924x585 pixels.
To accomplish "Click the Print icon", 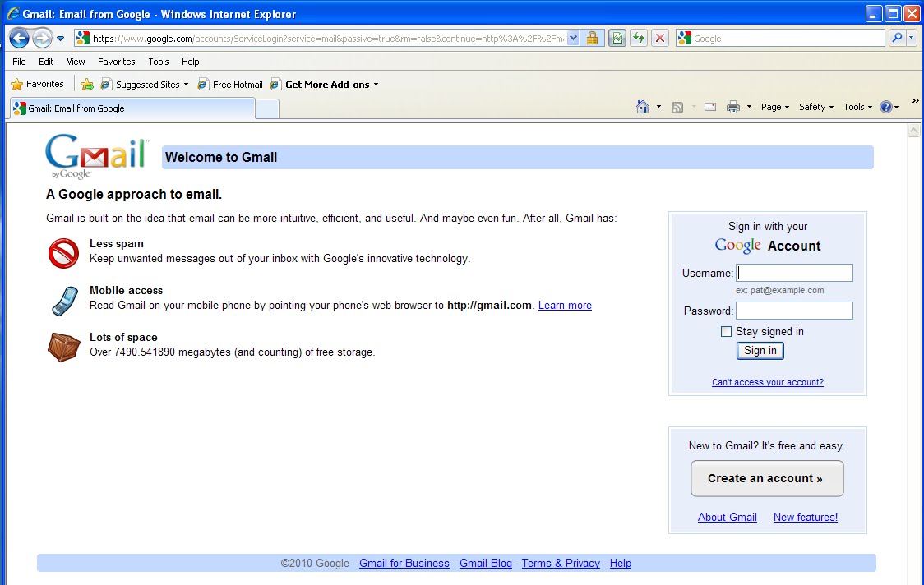I will [732, 107].
